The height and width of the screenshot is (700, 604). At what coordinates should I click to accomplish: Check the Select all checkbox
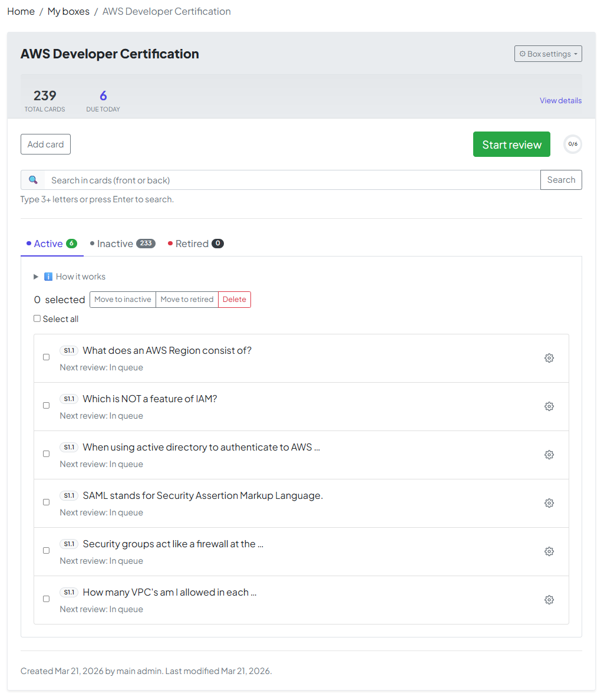pyautogui.click(x=37, y=318)
